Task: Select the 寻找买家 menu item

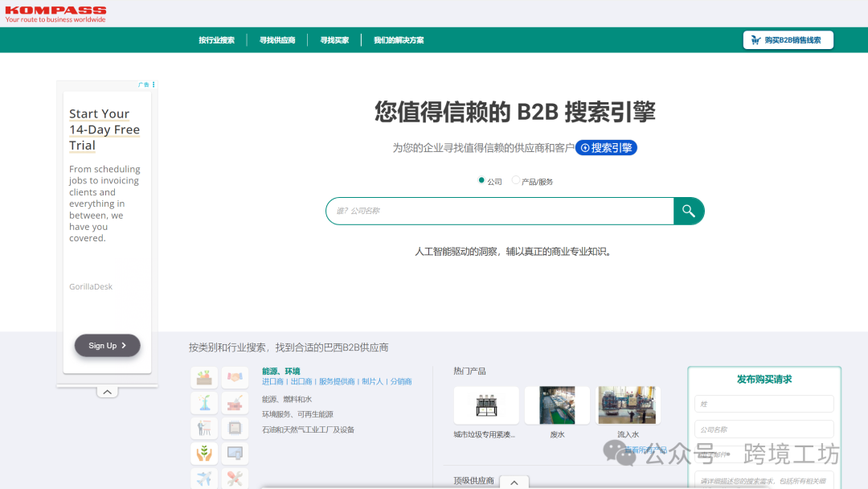Action: (334, 39)
